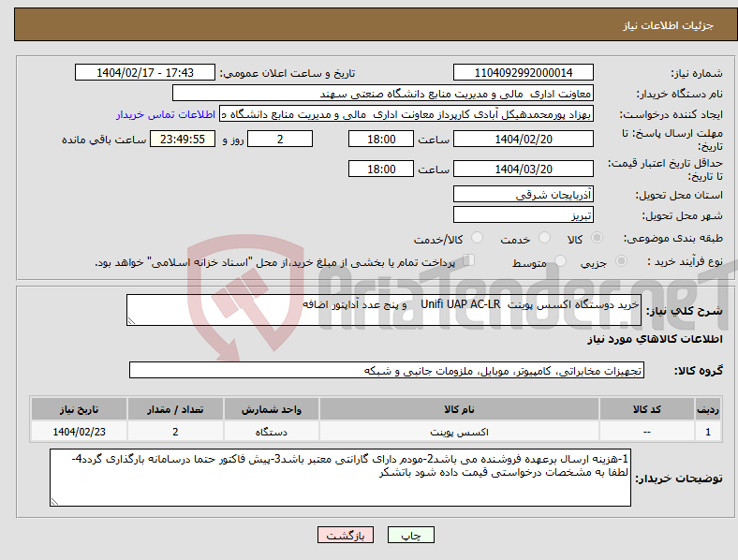738x560 pixels.
Task: Click the quantity cell showing 2 in table
Action: coord(175,431)
